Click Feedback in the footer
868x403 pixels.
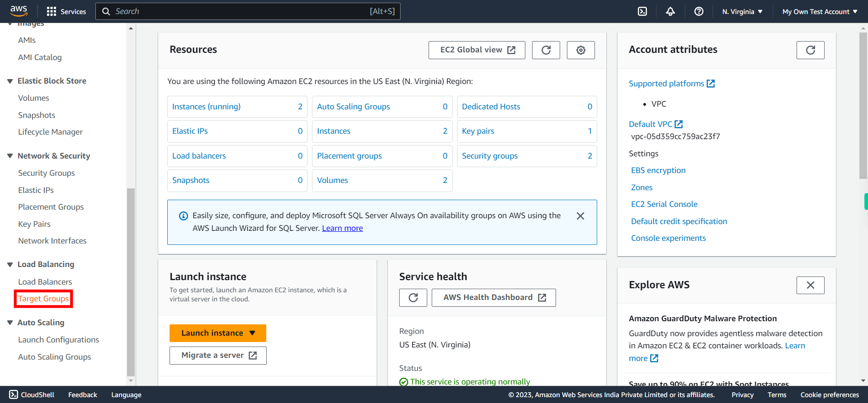point(83,395)
